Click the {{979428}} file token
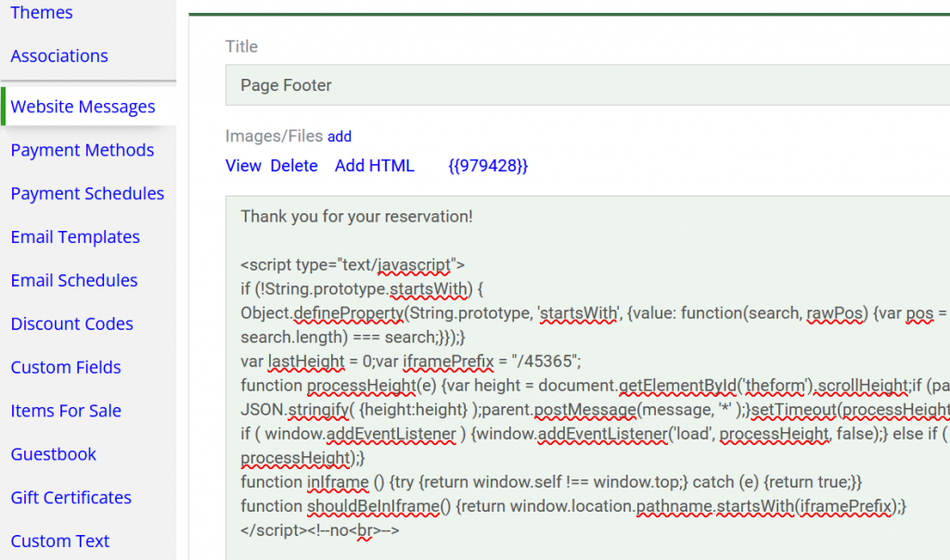The height and width of the screenshot is (560, 950). click(x=488, y=166)
